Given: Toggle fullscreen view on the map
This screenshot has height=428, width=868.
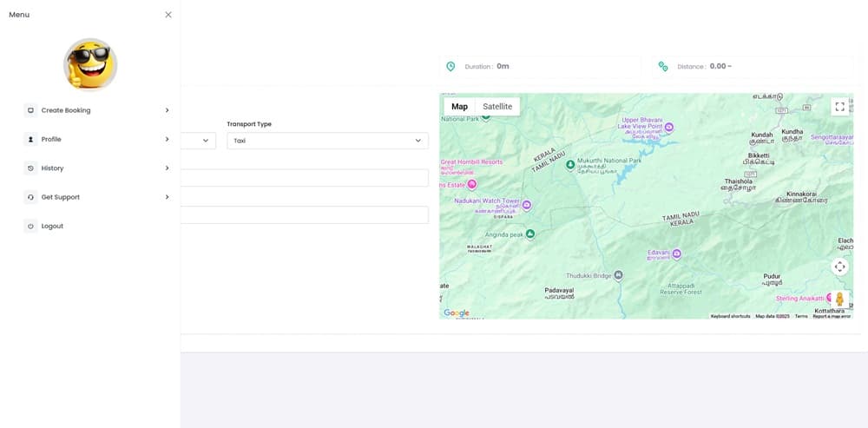Looking at the screenshot, I should tap(839, 107).
